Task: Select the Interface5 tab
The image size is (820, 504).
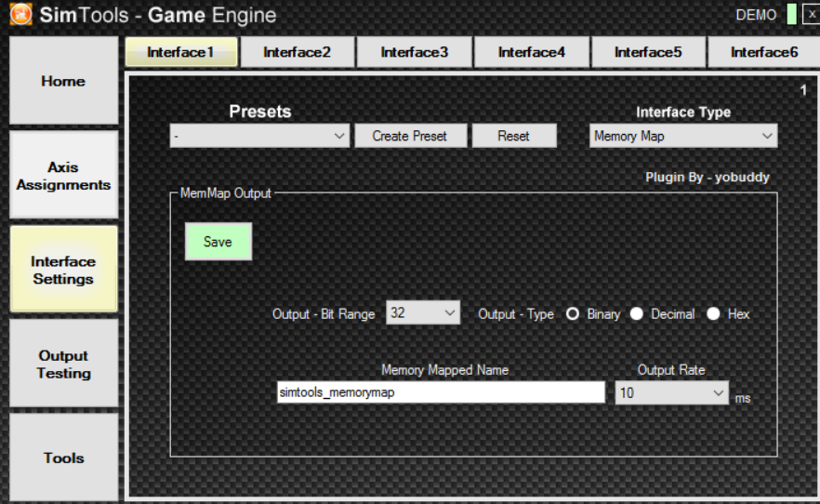Action: (x=648, y=52)
